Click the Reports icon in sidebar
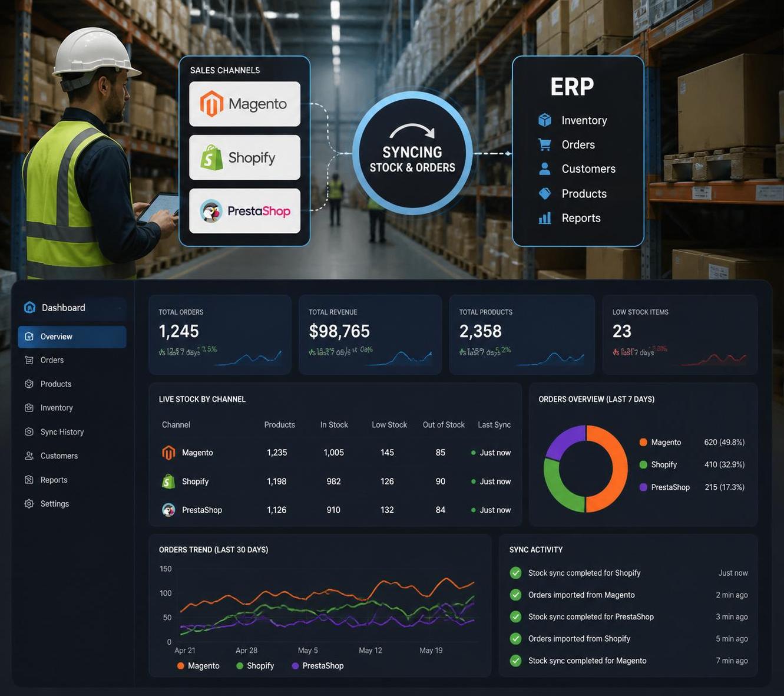The height and width of the screenshot is (696, 784). coord(29,480)
